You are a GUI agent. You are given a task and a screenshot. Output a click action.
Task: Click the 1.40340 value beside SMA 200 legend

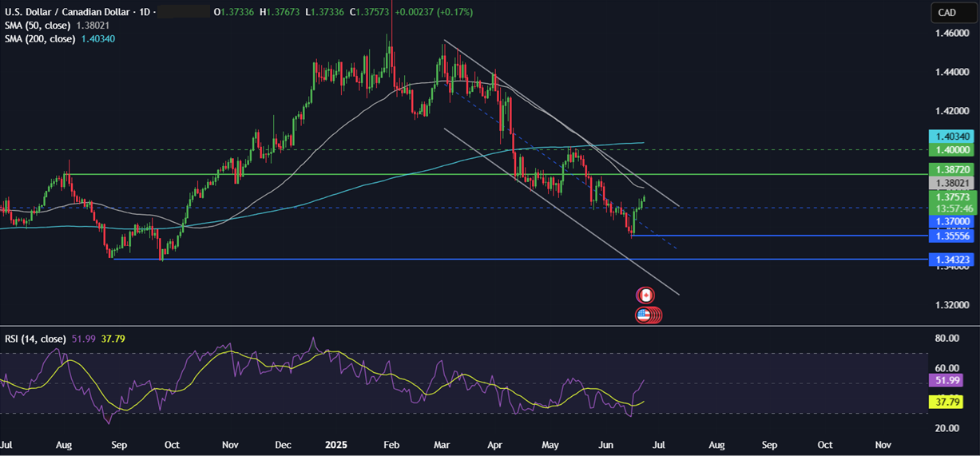[99, 38]
